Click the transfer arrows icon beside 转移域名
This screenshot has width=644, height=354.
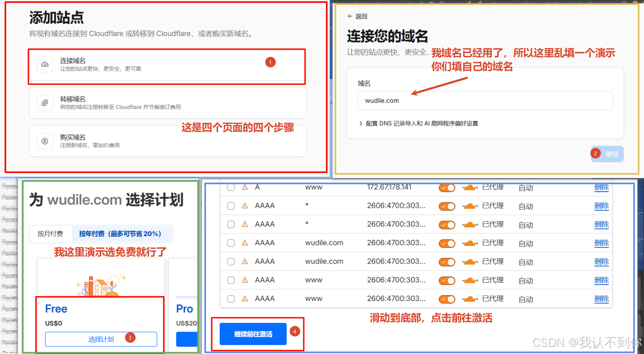click(45, 103)
